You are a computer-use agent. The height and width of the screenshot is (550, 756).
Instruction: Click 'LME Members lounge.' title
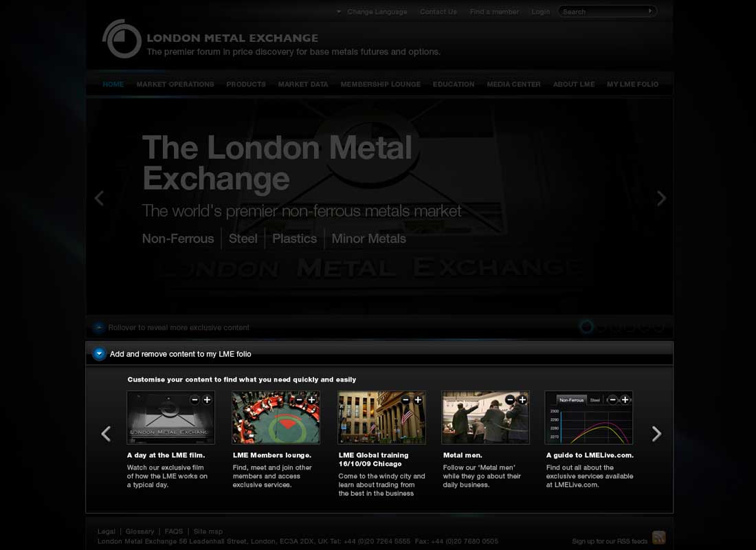point(272,455)
